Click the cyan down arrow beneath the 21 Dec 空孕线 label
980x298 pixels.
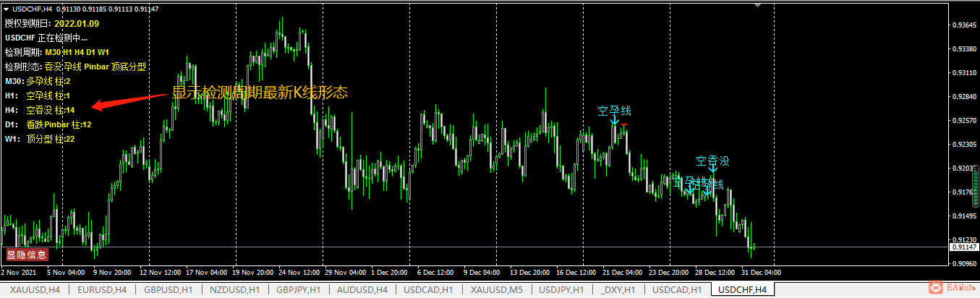pyautogui.click(x=615, y=122)
